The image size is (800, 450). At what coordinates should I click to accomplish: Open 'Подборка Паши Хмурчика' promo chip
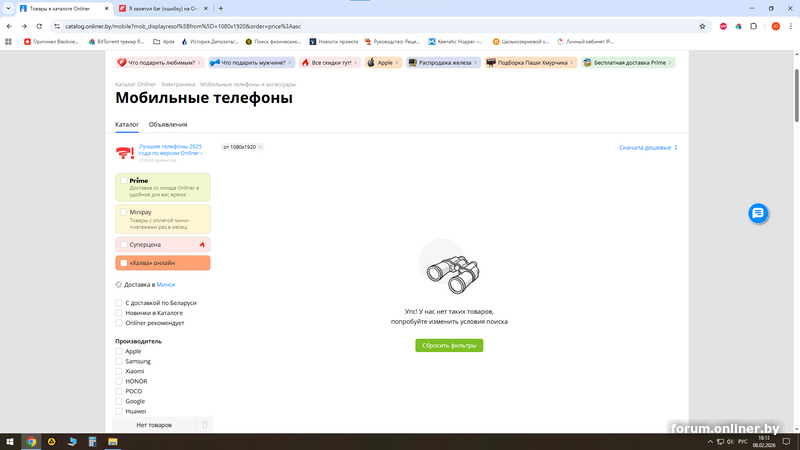tap(531, 63)
